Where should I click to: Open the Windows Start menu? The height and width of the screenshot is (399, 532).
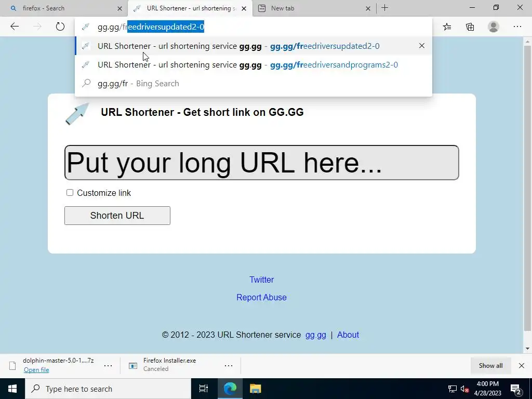click(x=12, y=389)
